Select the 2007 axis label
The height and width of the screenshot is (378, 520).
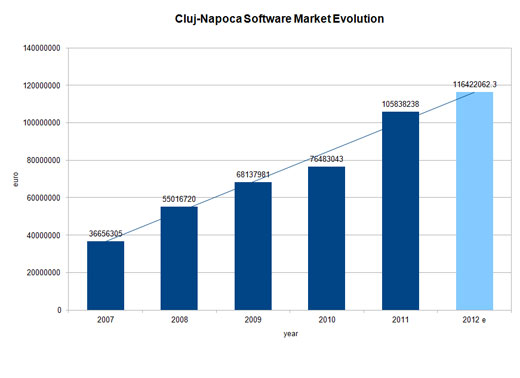(x=105, y=320)
